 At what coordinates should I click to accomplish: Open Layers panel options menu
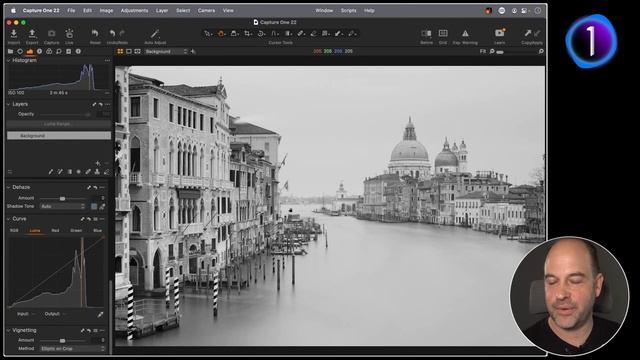coord(107,104)
